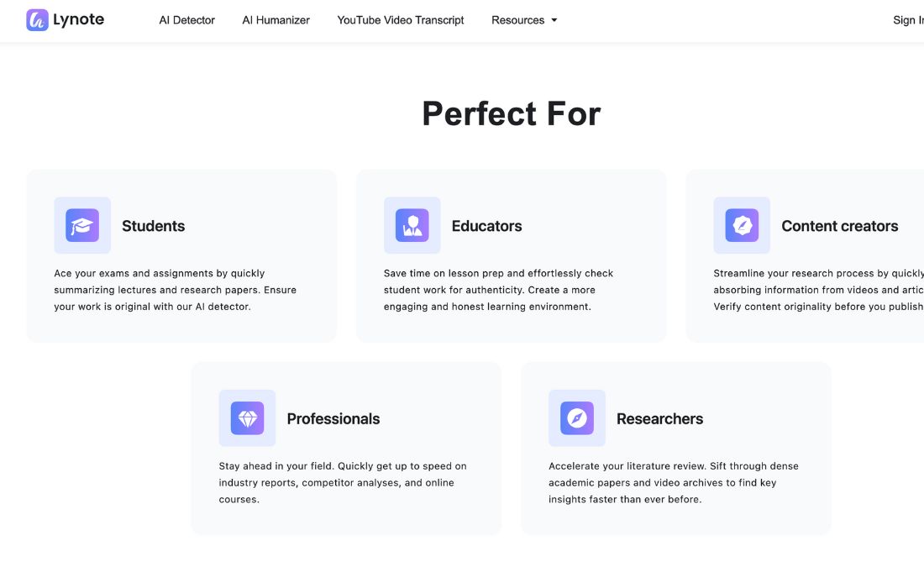Click the Perfect For section title
Screen dimensions: 924x588
pos(511,113)
